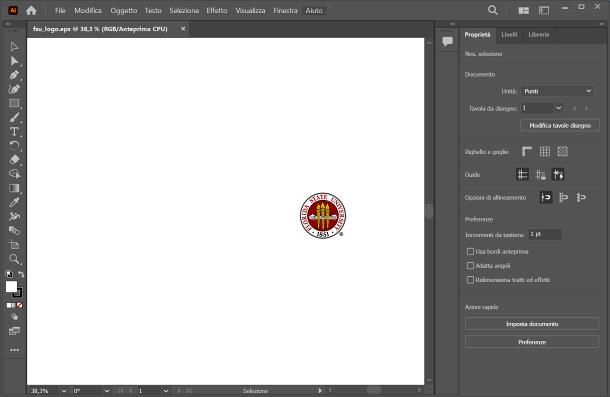This screenshot has width=610, height=397.
Task: Select the Type tool
Action: coord(14,132)
